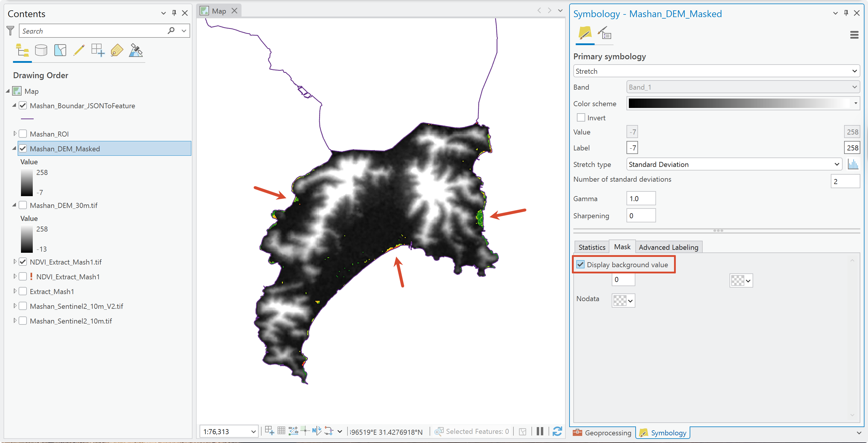Viewport: 868px width, 443px height.
Task: Open Symbology panel hamburger menu
Action: click(x=854, y=35)
